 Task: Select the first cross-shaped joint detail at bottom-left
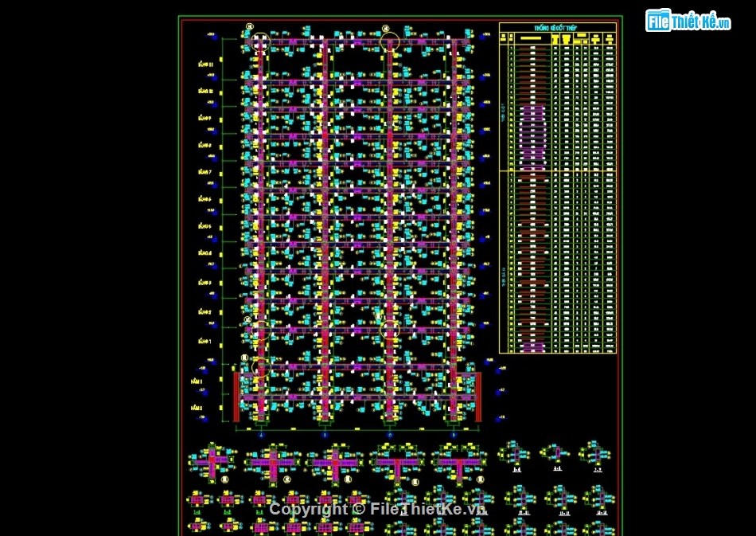click(x=212, y=462)
